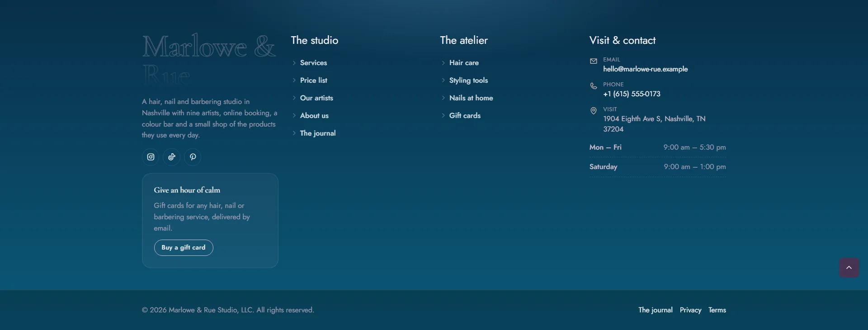Click The atelier column heading
Image resolution: width=868 pixels, height=330 pixels.
464,40
